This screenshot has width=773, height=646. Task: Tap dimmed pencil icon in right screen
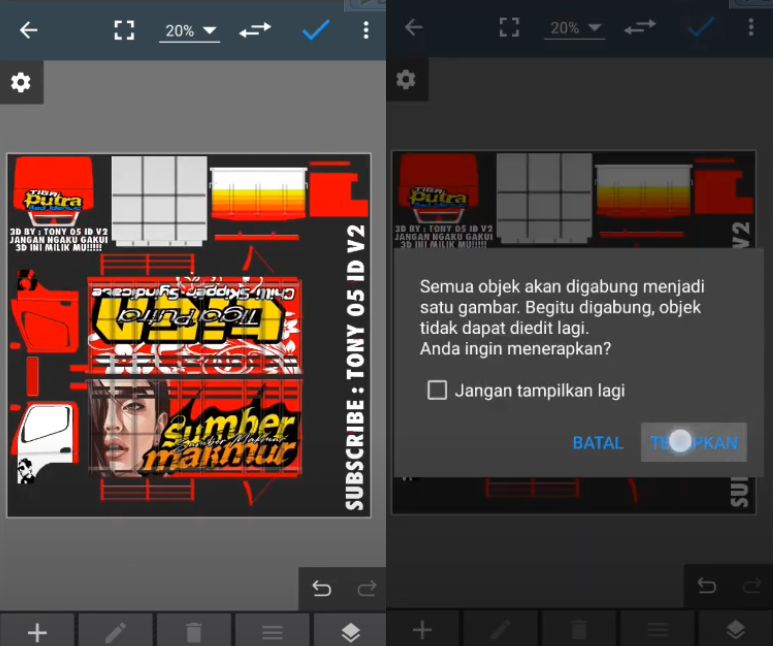(500, 630)
